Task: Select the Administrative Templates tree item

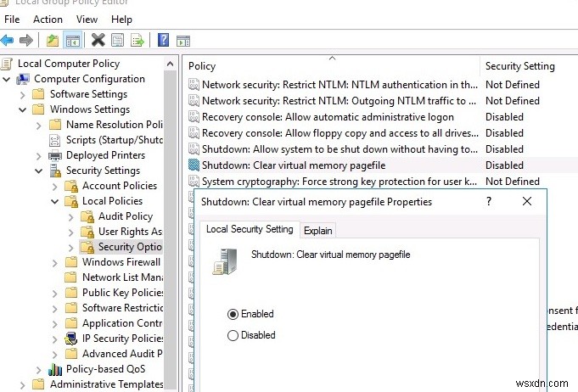Action: point(107,384)
